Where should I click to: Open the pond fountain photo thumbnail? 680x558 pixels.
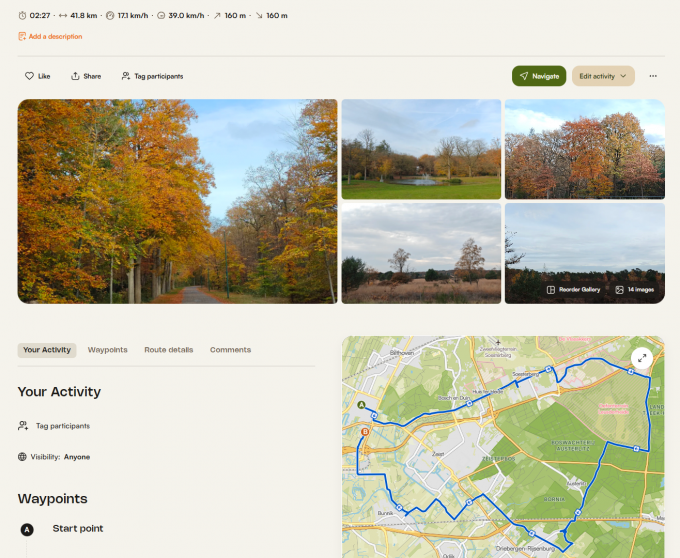tap(421, 149)
